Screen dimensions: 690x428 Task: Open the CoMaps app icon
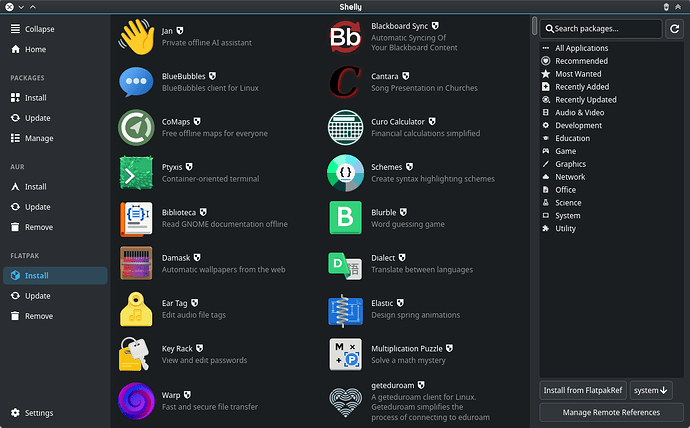[x=136, y=128]
